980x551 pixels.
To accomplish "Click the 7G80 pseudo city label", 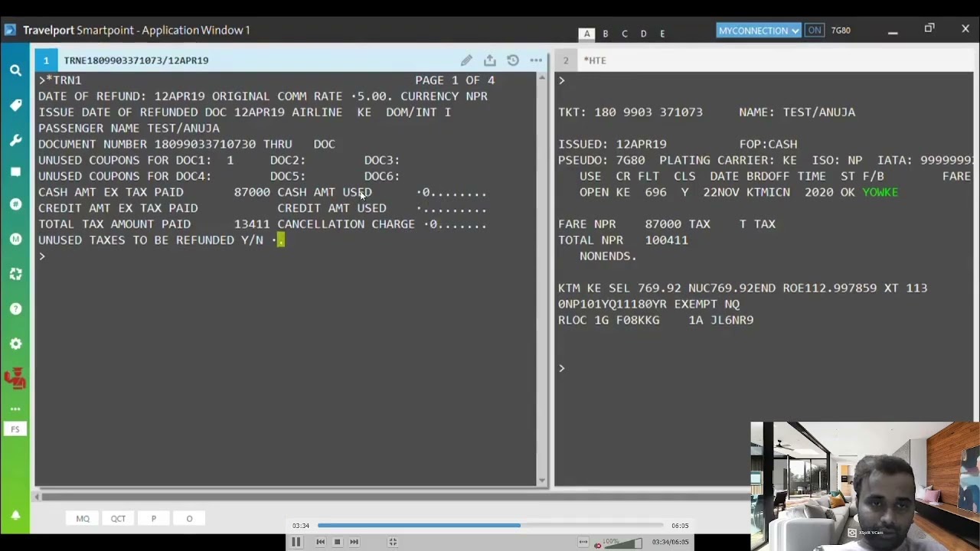I will [841, 31].
